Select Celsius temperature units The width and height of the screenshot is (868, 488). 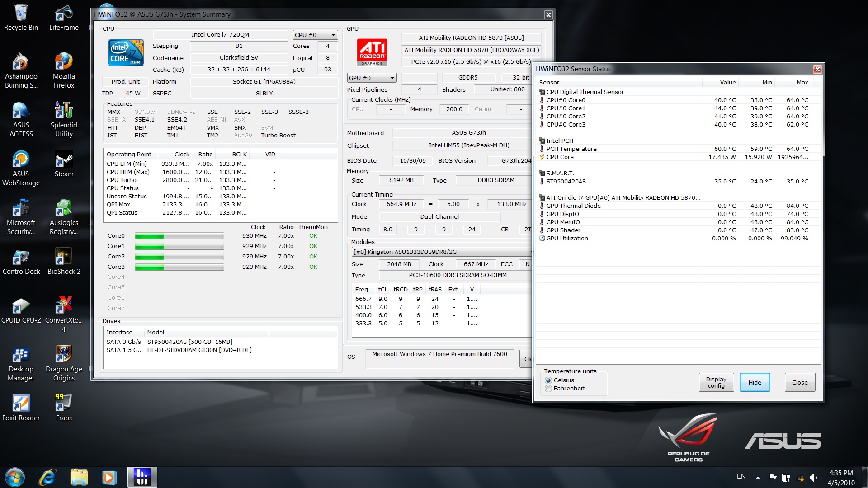click(559, 380)
